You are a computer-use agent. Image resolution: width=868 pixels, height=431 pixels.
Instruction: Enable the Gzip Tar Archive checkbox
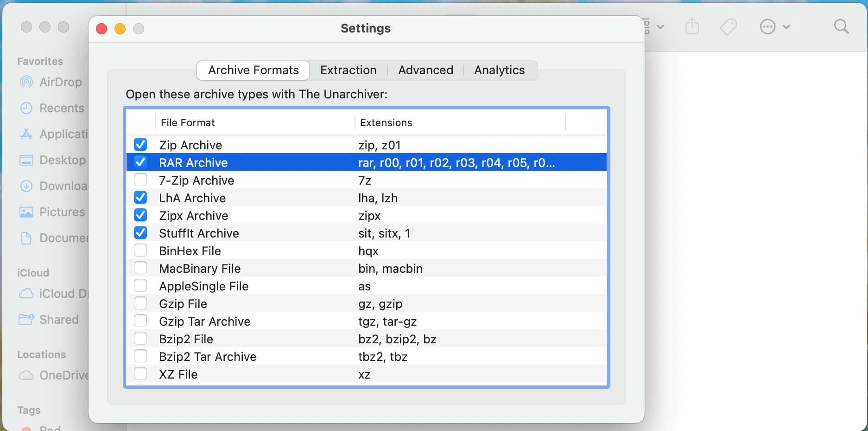click(x=140, y=321)
